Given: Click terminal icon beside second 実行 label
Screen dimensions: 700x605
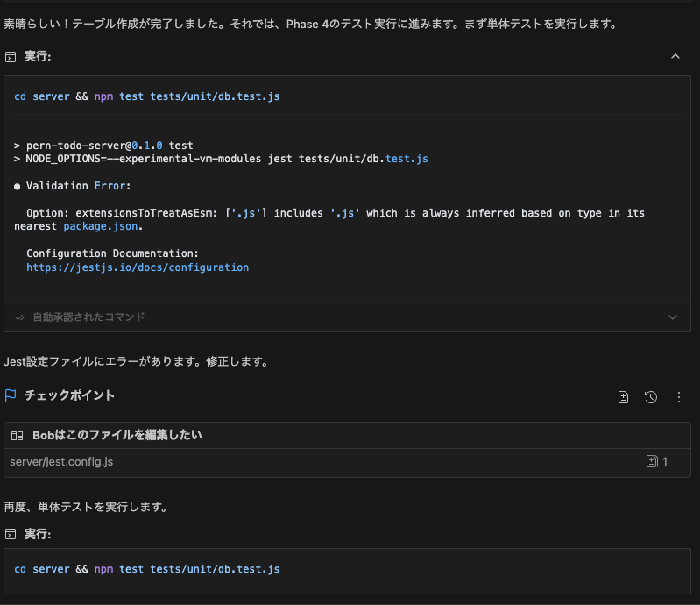Looking at the screenshot, I should tap(11, 534).
